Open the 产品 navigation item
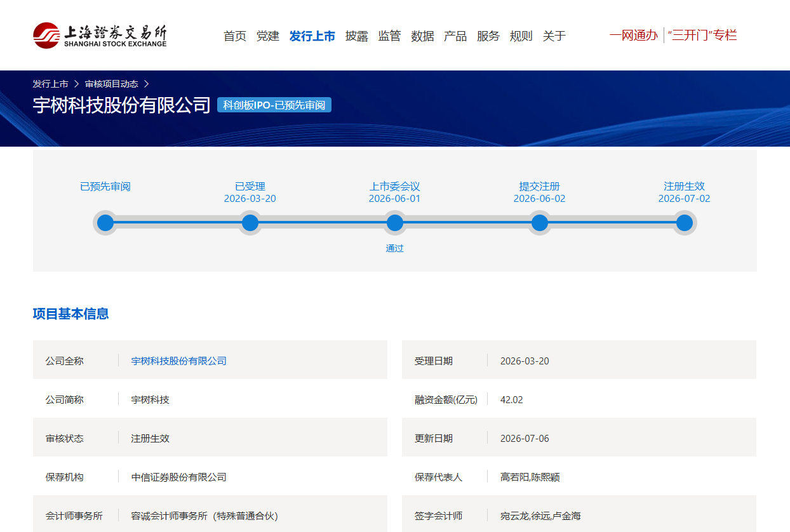The image size is (790, 532). (x=455, y=36)
